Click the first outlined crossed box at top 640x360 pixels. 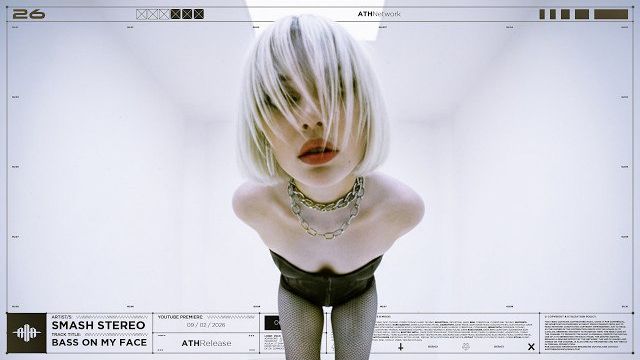click(141, 14)
